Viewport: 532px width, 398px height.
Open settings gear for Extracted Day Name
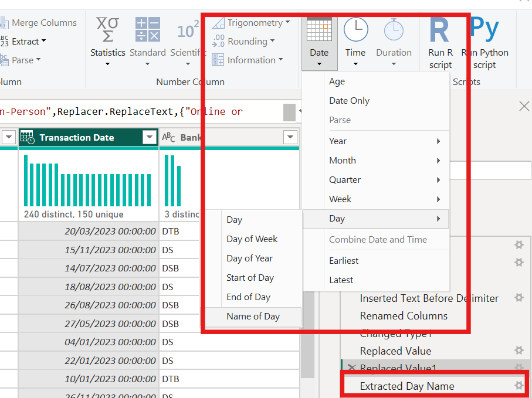[519, 386]
